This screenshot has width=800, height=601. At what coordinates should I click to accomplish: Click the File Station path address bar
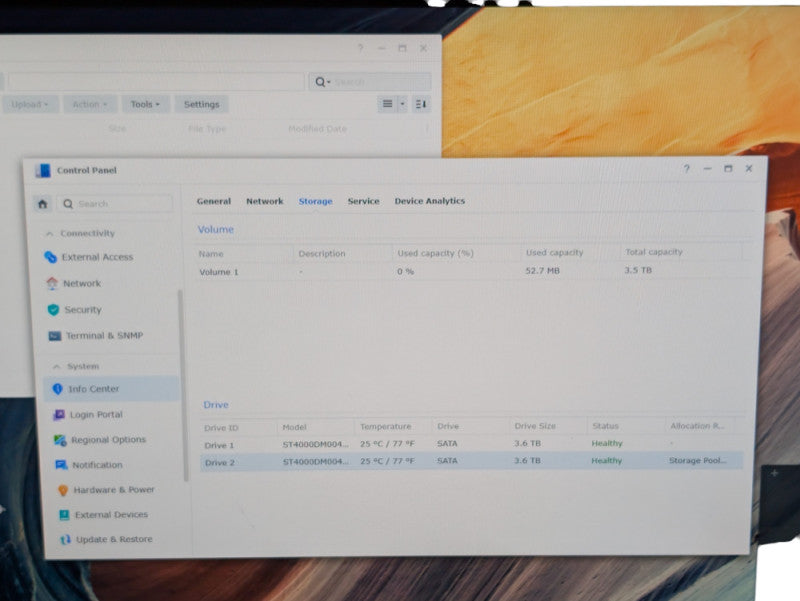[x=156, y=82]
